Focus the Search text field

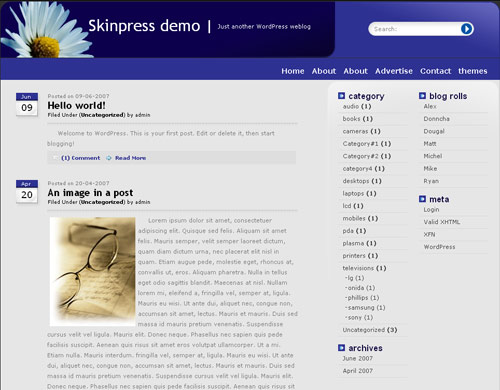click(415, 29)
